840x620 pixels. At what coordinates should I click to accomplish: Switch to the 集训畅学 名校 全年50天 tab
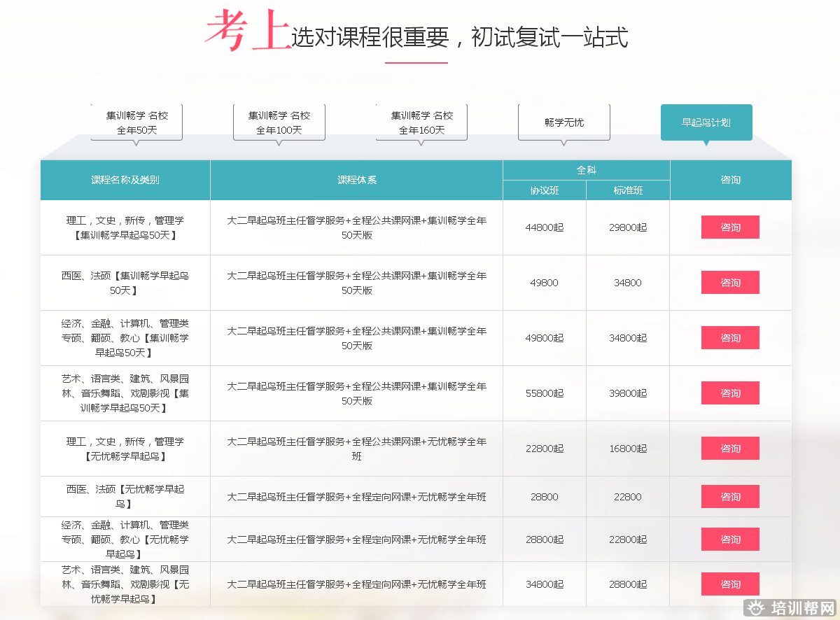(136, 122)
